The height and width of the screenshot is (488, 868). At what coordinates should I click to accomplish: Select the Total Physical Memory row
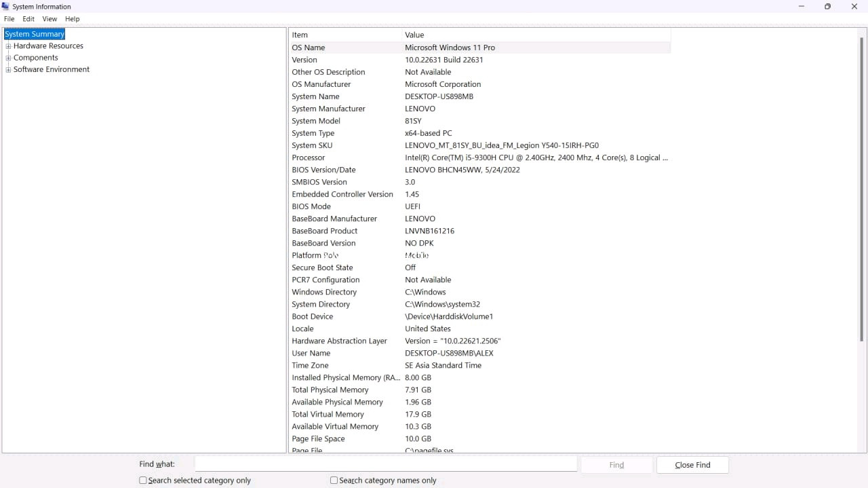pos(480,390)
